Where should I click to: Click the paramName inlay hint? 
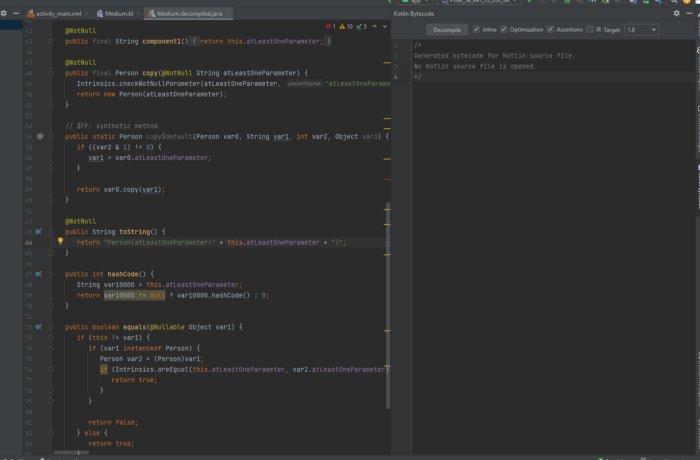pyautogui.click(x=304, y=84)
